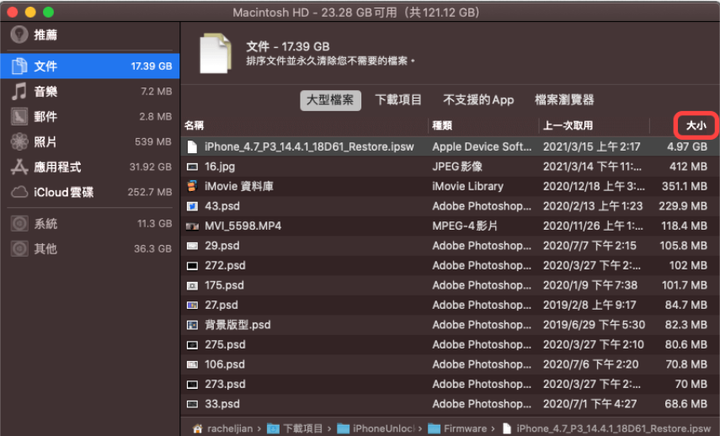The image size is (720, 436).
Task: Open iPhoneUnlock folder in path bar
Action: point(376,429)
